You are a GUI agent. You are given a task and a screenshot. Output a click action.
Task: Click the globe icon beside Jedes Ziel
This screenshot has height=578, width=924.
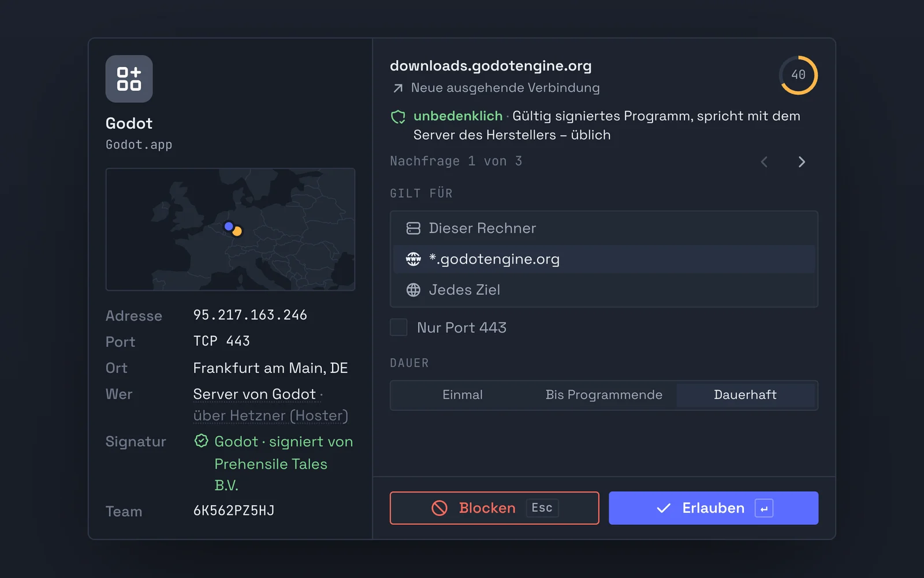coord(413,290)
